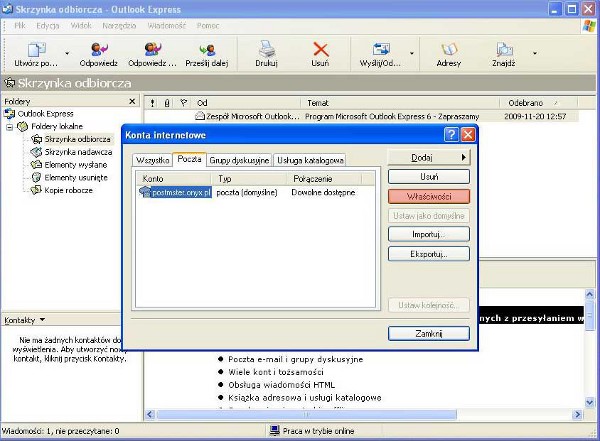The width and height of the screenshot is (600, 441).
Task: Click the red Usuń toolbar icon
Action: [x=320, y=49]
